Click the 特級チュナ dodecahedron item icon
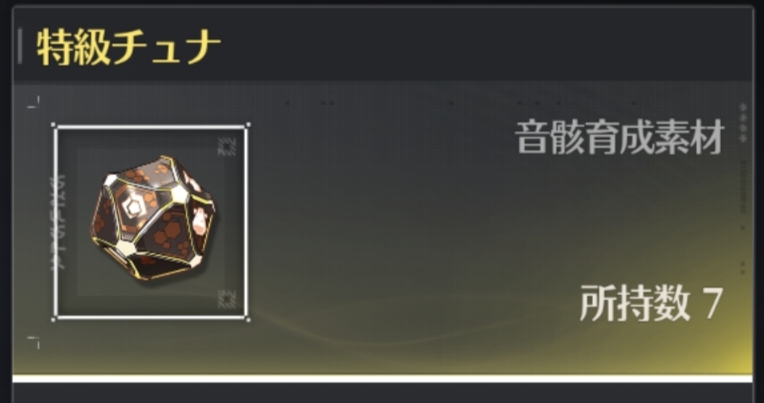 tap(153, 218)
